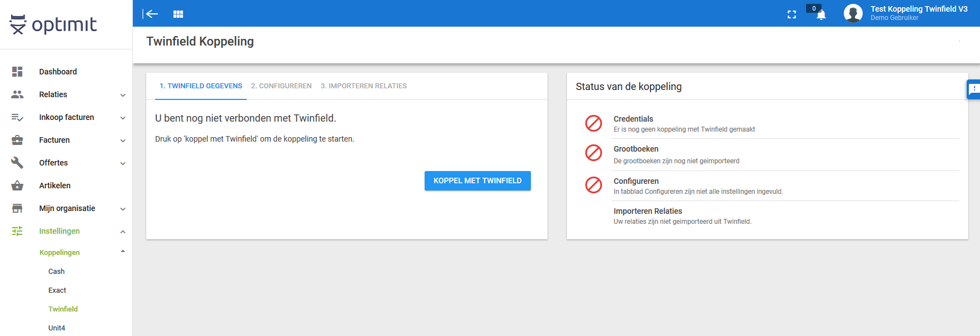The image size is (980, 336).
Task: Click the Artikelen basket icon
Action: (x=17, y=185)
